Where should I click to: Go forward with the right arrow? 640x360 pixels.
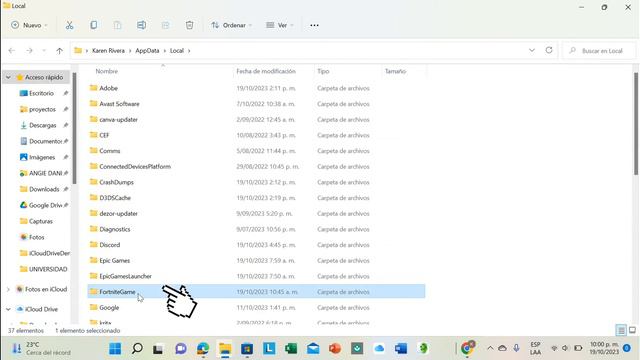[29, 51]
